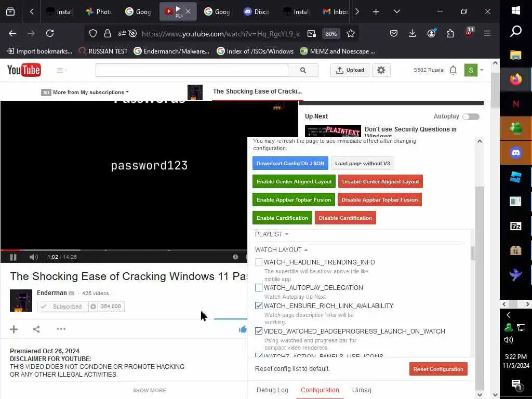Open Firefox View icon
Screen dimensions: 532x399
pyautogui.click(x=10, y=12)
